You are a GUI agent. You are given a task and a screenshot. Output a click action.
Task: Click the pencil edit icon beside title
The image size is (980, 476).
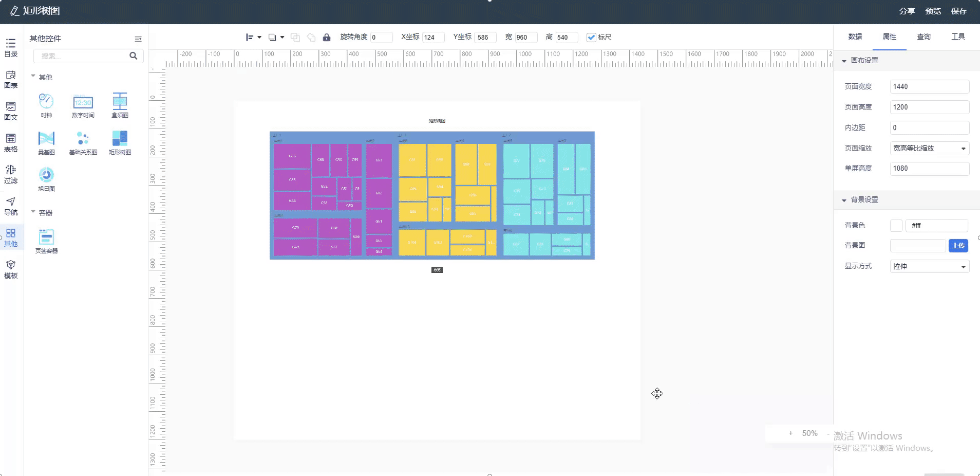pyautogui.click(x=14, y=11)
